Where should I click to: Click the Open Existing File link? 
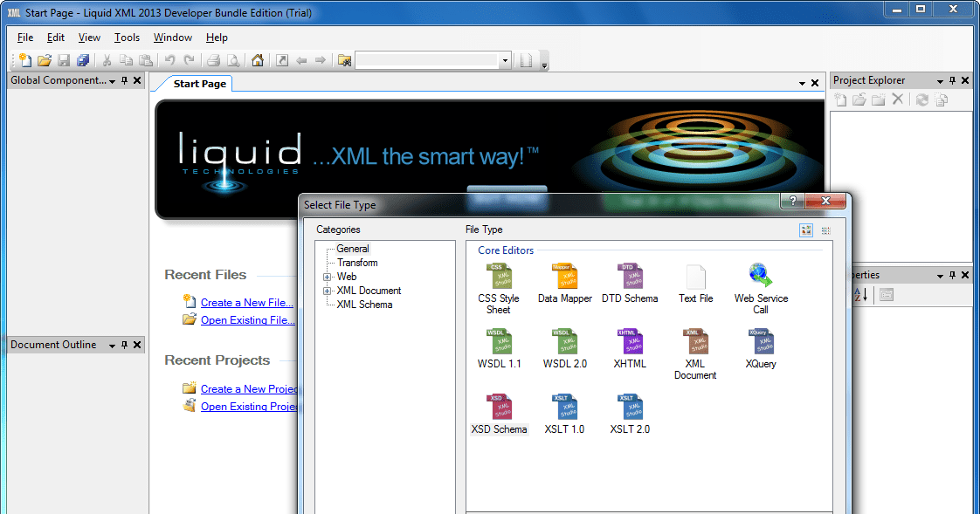(x=247, y=319)
